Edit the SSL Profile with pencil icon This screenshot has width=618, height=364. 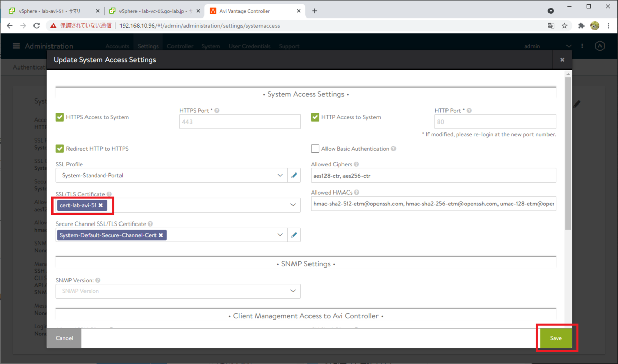point(294,175)
